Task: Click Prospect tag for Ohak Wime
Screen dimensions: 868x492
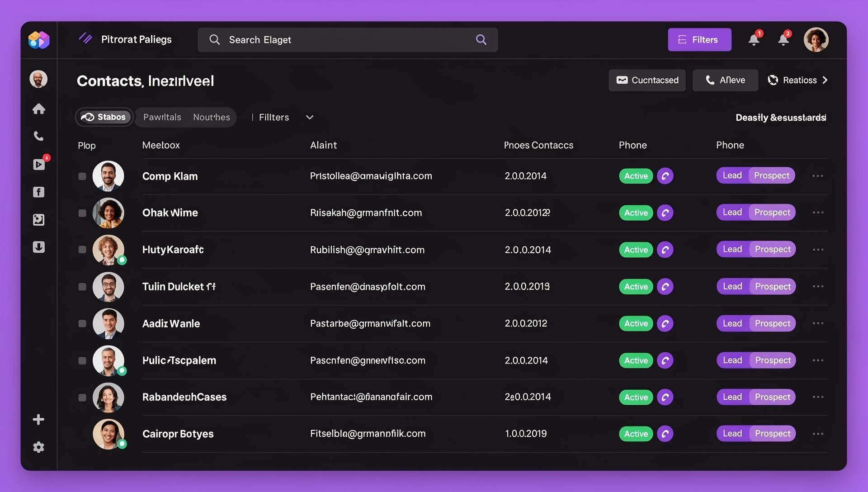Action: click(772, 212)
